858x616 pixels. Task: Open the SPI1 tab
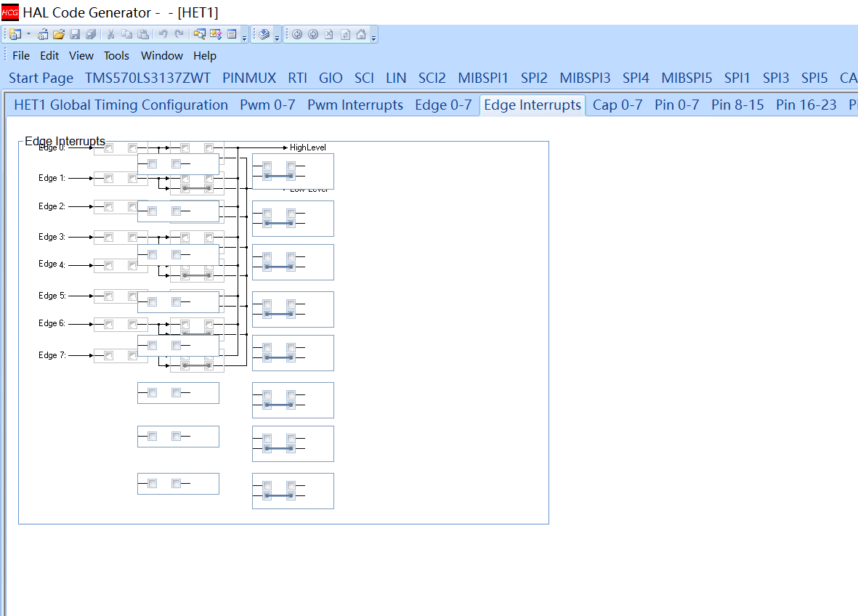tap(737, 78)
